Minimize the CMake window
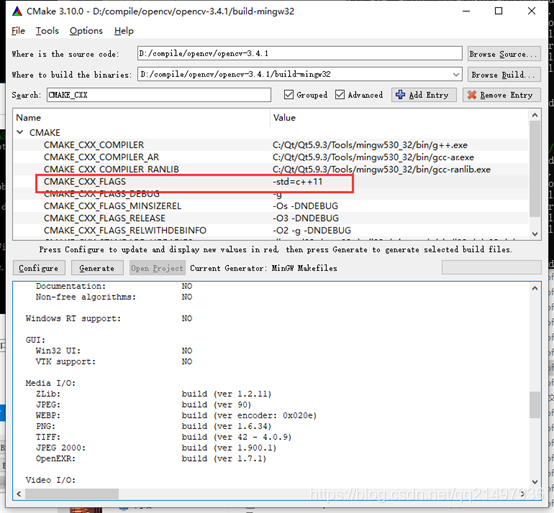The image size is (554, 513). [466, 11]
